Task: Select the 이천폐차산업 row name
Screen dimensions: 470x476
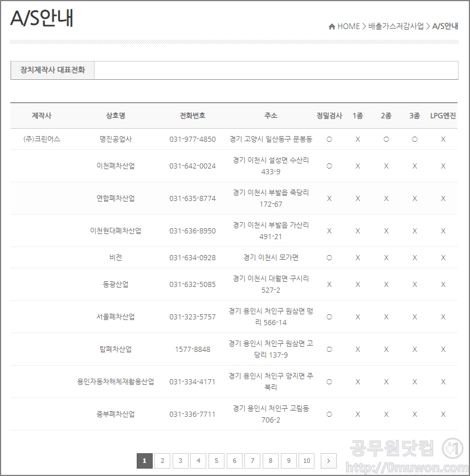Action: pyautogui.click(x=116, y=166)
